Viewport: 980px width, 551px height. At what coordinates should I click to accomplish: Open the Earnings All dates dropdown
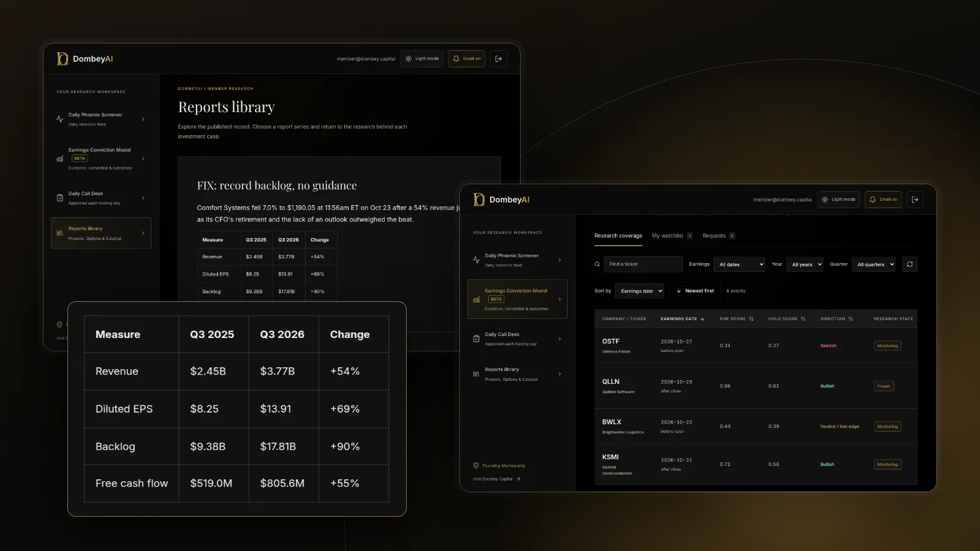(741, 264)
